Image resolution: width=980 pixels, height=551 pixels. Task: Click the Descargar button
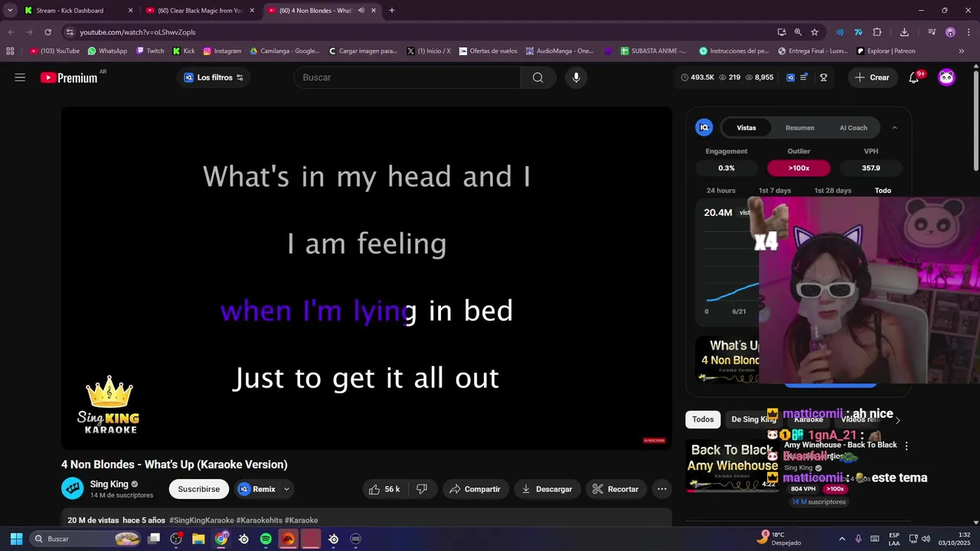pyautogui.click(x=547, y=489)
